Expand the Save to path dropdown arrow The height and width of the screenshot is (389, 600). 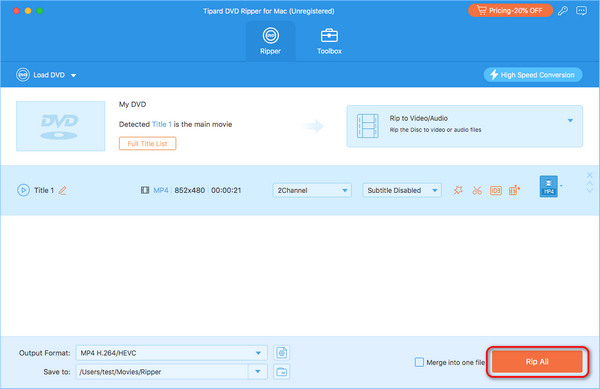(258, 371)
